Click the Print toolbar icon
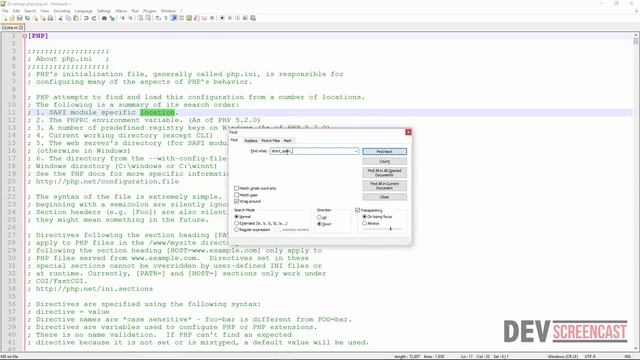Screen dimensions: 640x360 [50, 18]
